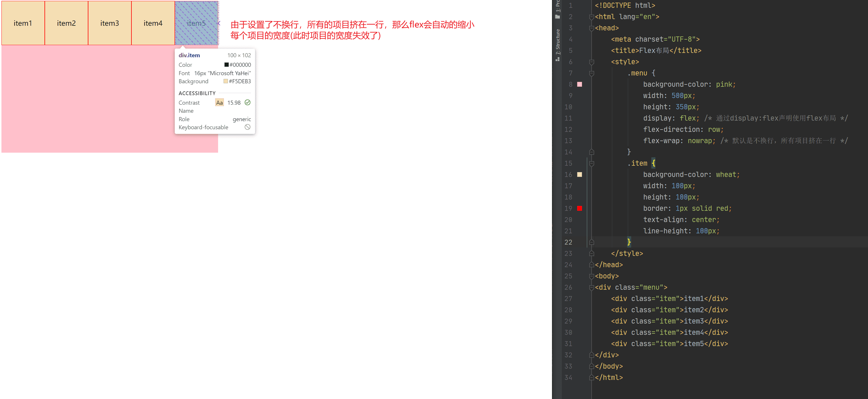The width and height of the screenshot is (868, 399).
Task: Click the fold end marker at </html> line 34
Action: pyautogui.click(x=591, y=377)
